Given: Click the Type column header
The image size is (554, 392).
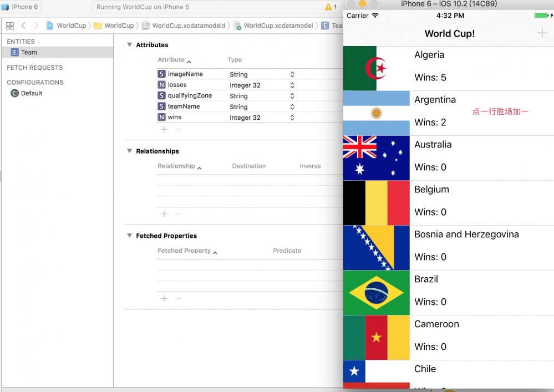Looking at the screenshot, I should [235, 60].
